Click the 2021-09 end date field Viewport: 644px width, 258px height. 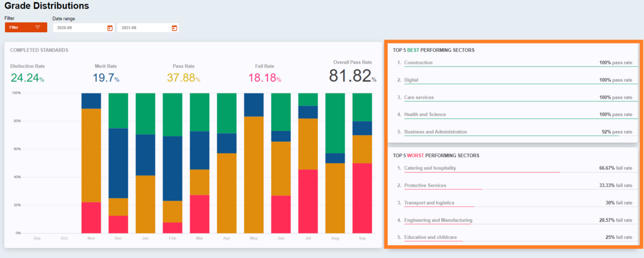pyautogui.click(x=142, y=28)
